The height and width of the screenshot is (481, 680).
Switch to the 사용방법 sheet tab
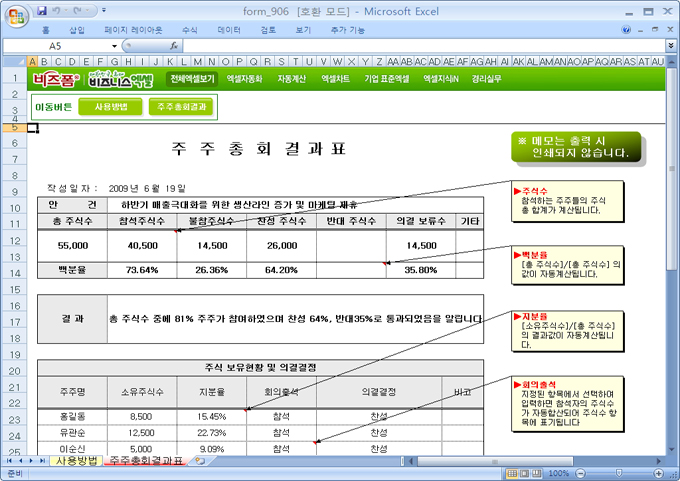[x=75, y=461]
